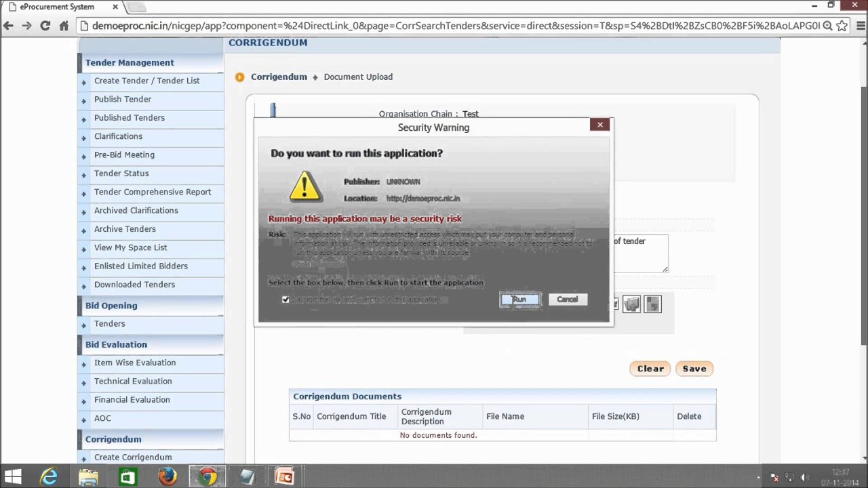Screen dimensions: 868x488
Task: Open Tenders under Bid Opening
Action: (x=110, y=324)
